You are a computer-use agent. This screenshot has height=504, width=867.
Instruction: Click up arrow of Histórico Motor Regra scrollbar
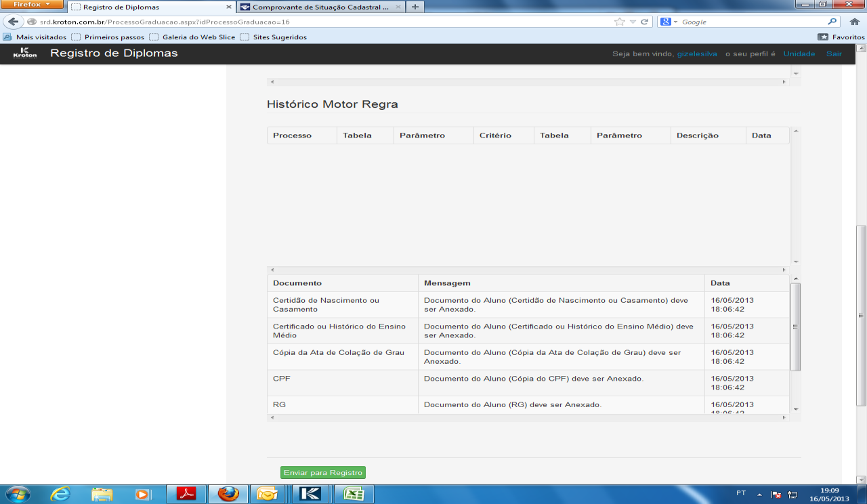(796, 131)
